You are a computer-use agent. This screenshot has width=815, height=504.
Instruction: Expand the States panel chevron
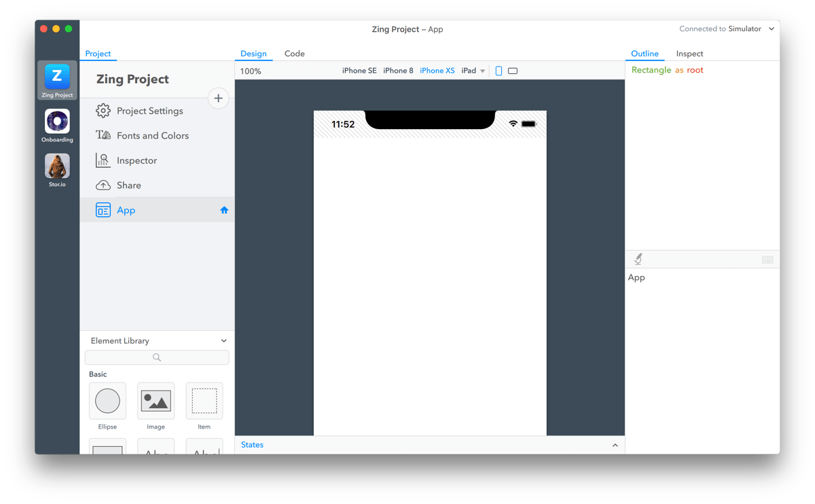615,446
